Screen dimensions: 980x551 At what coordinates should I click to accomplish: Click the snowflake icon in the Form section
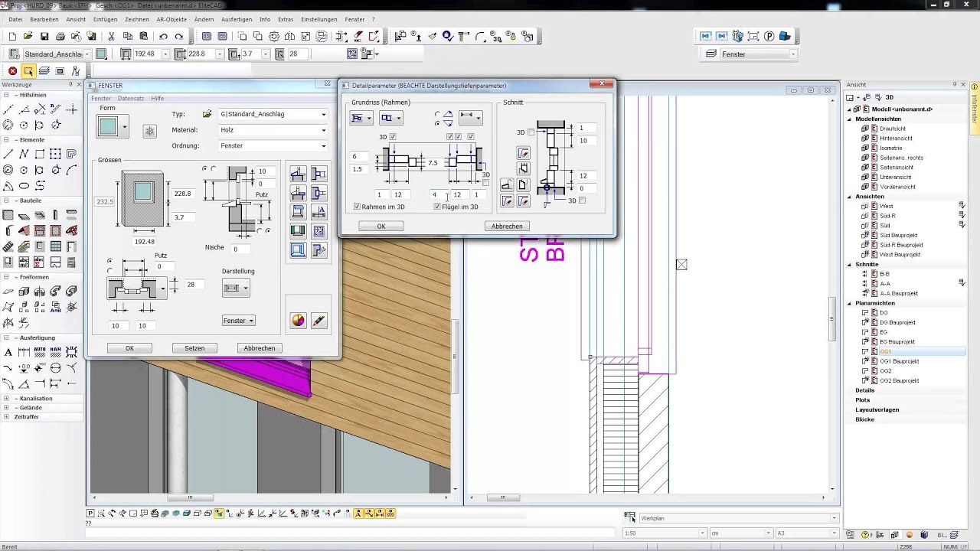[149, 131]
